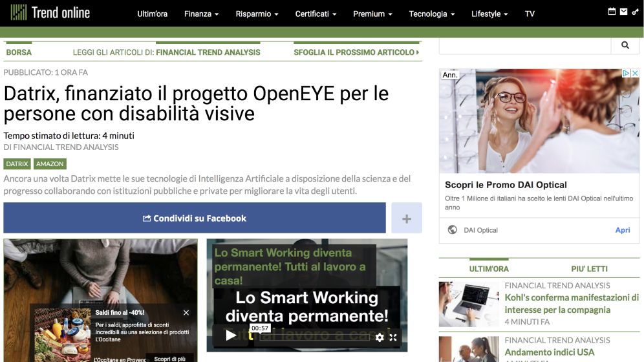
Task: Open the TV menu item
Action: tap(530, 14)
